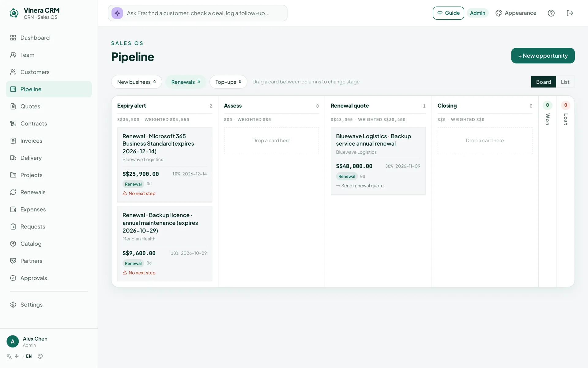
Task: Focus the Ask Era search field
Action: pos(198,13)
